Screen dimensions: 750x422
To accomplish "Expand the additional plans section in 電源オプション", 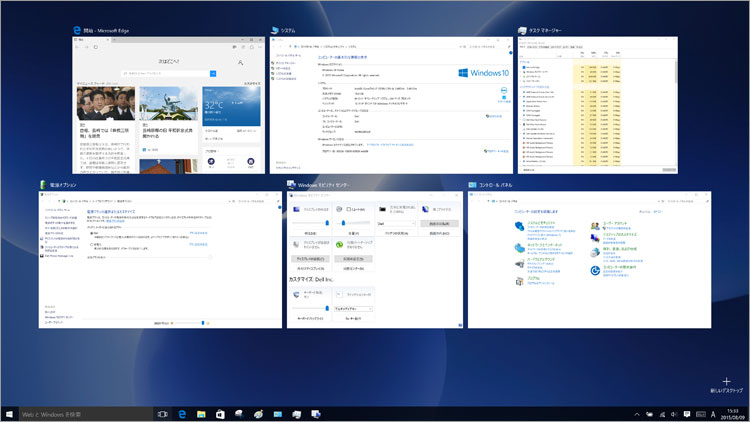I will [x=210, y=257].
